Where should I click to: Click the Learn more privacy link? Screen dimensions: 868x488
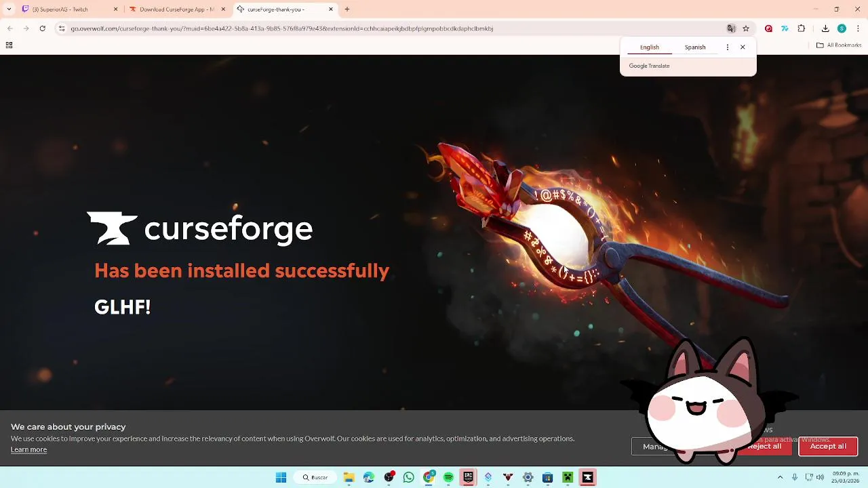coord(28,449)
